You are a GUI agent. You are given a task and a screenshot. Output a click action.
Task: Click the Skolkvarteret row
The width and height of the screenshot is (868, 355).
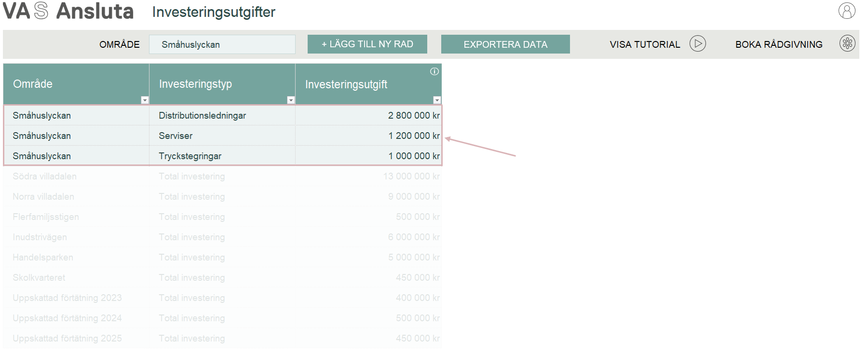(x=223, y=277)
